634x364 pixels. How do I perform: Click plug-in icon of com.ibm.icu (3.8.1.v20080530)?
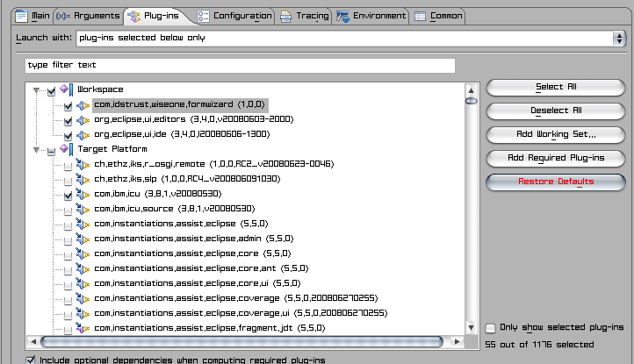(x=83, y=195)
